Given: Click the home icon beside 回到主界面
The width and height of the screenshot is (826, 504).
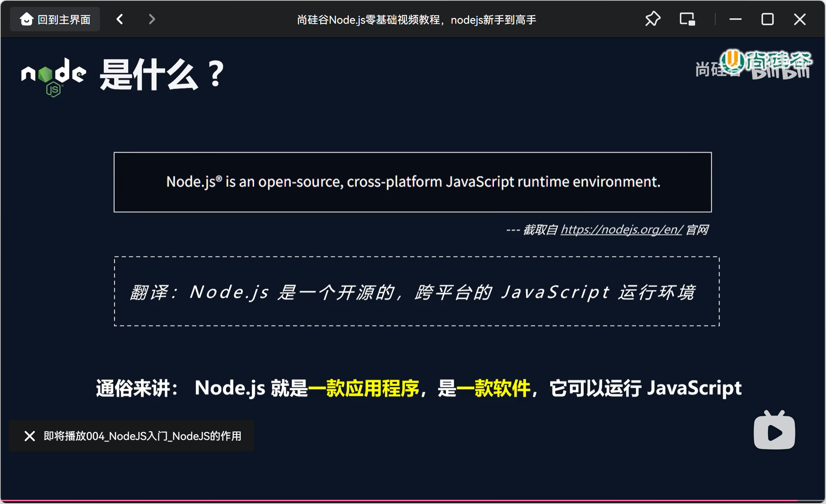Looking at the screenshot, I should click(27, 19).
